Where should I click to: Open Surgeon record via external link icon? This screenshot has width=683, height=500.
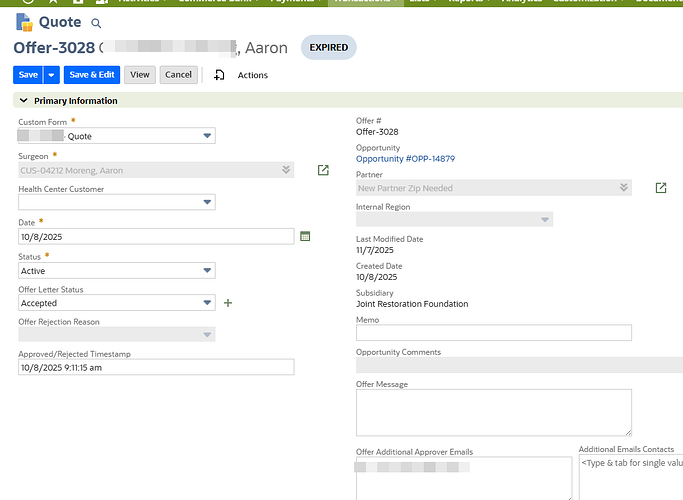coord(323,171)
